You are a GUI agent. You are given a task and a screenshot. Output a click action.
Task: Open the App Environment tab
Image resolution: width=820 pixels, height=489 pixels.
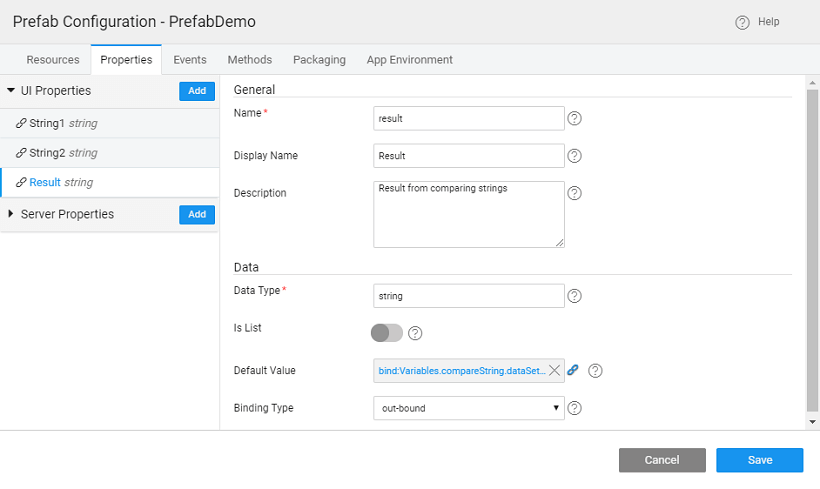point(409,60)
